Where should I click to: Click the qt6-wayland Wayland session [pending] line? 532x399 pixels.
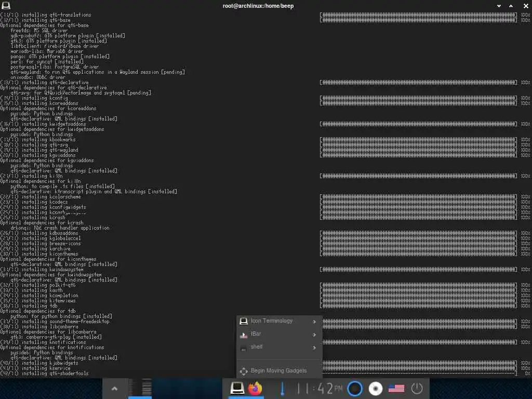(x=98, y=72)
